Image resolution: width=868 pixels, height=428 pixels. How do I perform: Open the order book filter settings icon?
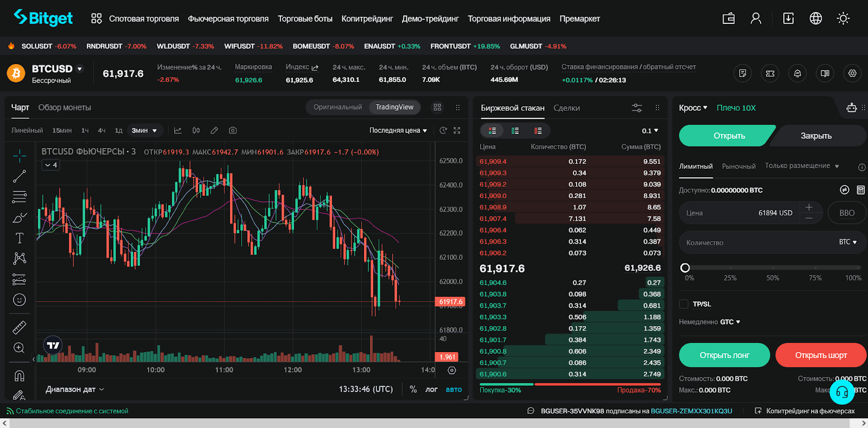[637, 108]
